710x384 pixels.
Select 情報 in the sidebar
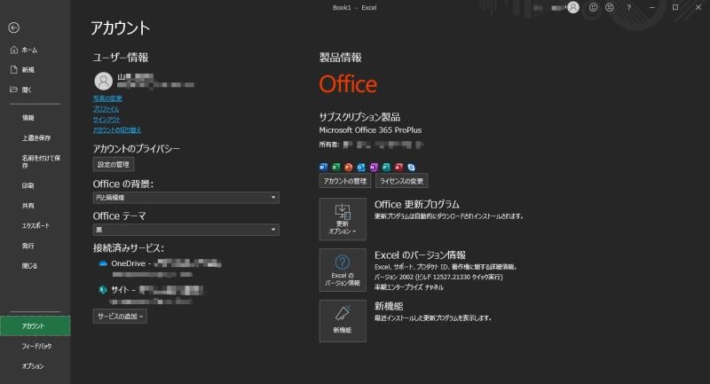(x=28, y=118)
